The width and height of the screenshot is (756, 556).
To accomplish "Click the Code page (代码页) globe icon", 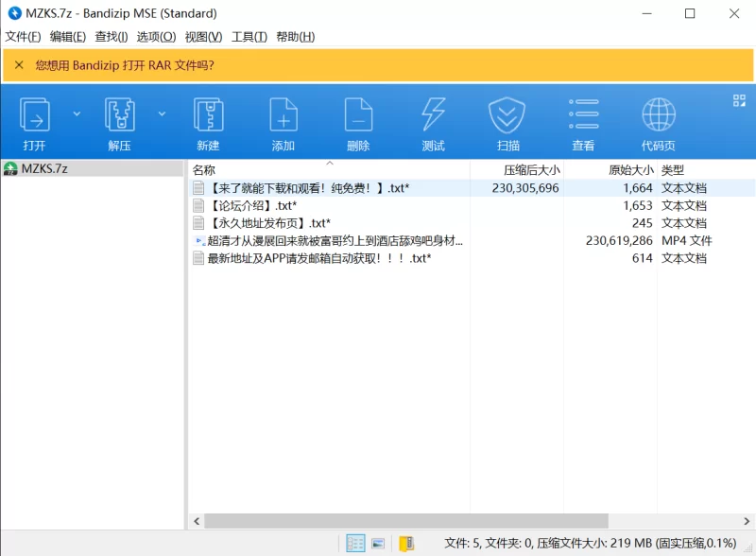I will coord(659,114).
